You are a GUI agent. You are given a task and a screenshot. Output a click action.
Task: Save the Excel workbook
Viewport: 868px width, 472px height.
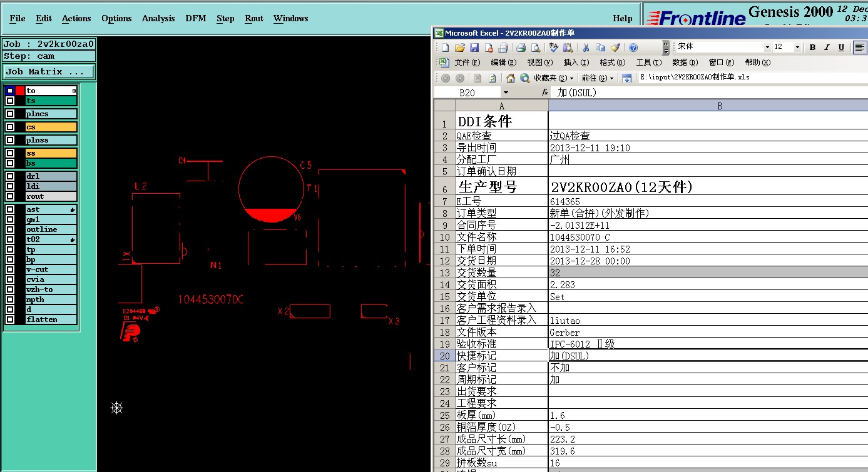pos(474,48)
